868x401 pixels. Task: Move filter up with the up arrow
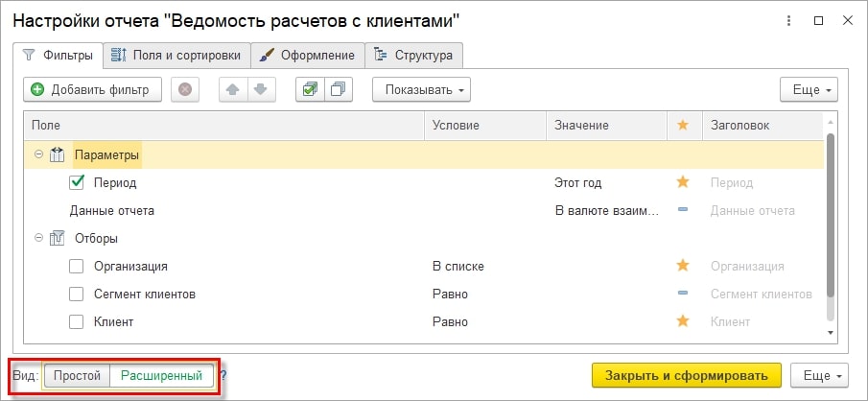click(x=233, y=90)
